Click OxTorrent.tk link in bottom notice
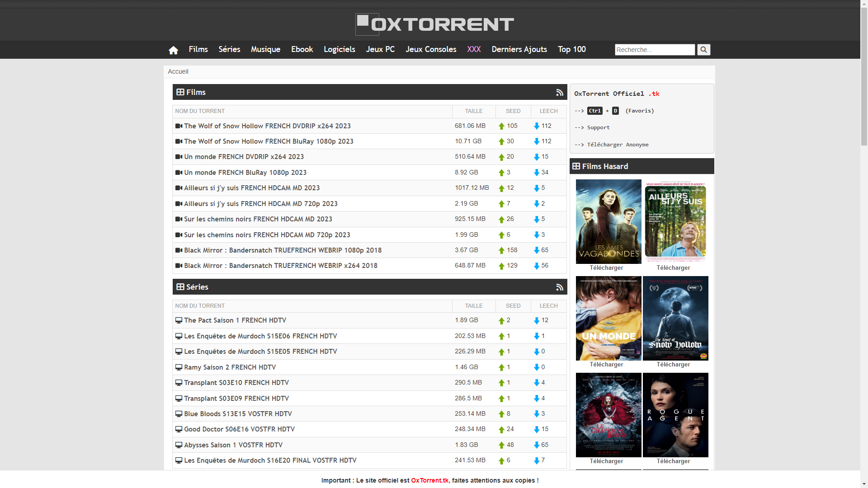Screen dimensions: 868x488 tap(429, 480)
